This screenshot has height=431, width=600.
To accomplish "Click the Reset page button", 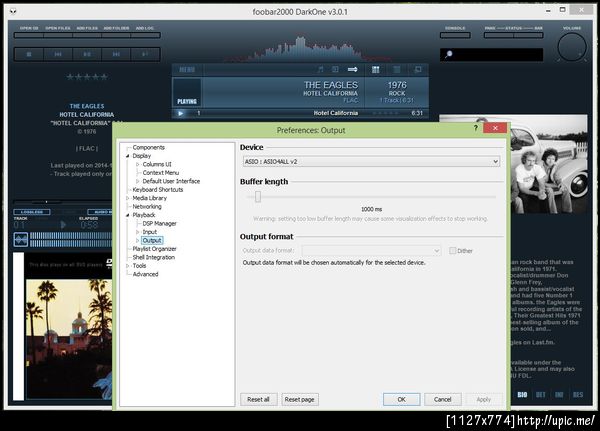I will [299, 399].
